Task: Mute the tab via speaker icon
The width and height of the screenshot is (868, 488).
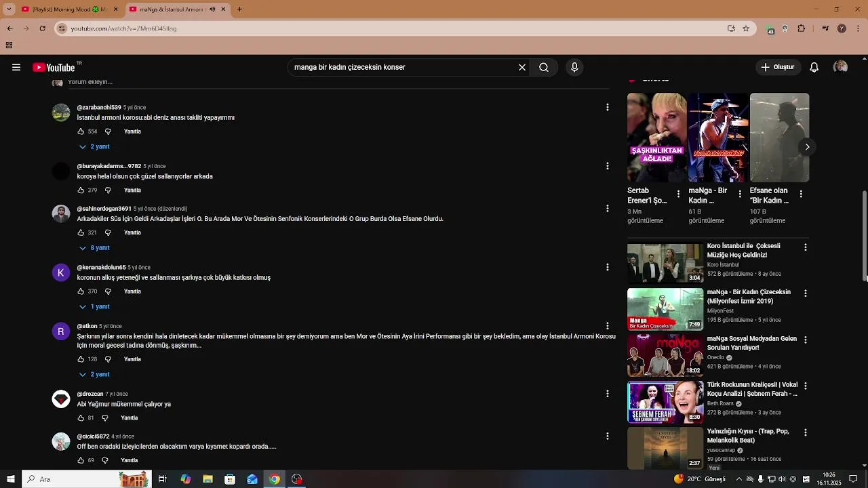Action: click(212, 9)
